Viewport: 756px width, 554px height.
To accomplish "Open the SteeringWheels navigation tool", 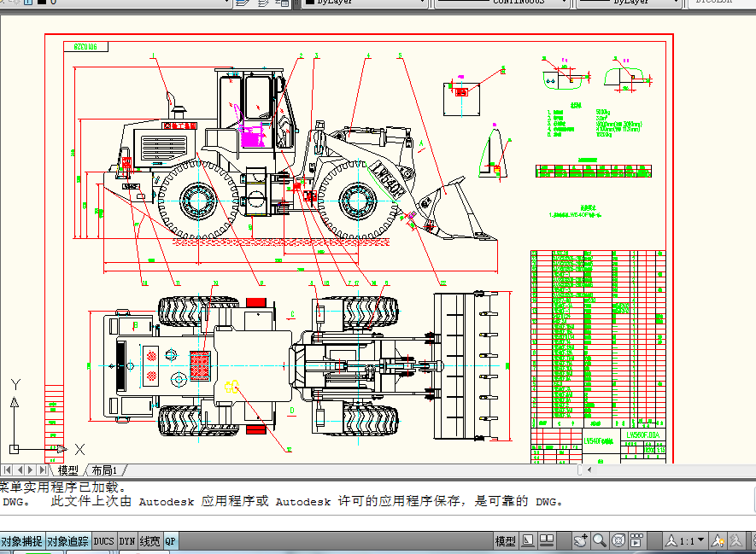I will pos(617,540).
